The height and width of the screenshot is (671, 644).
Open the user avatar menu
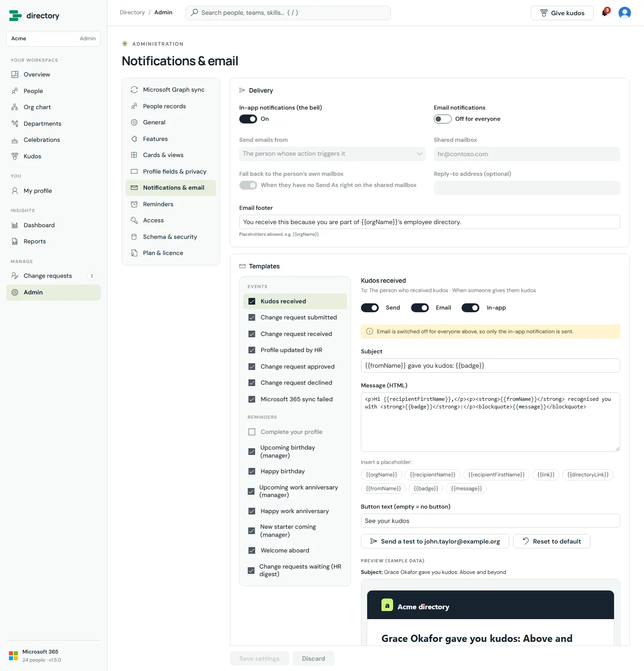[x=624, y=13]
